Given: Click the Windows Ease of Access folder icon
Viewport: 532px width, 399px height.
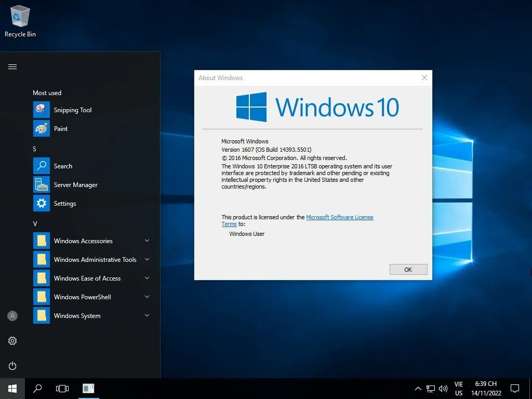Looking at the screenshot, I should pos(42,278).
